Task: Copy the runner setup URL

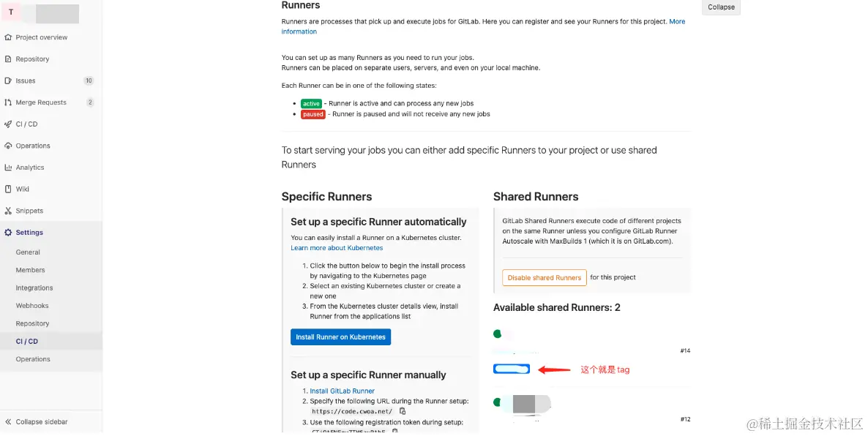Action: [x=403, y=411]
